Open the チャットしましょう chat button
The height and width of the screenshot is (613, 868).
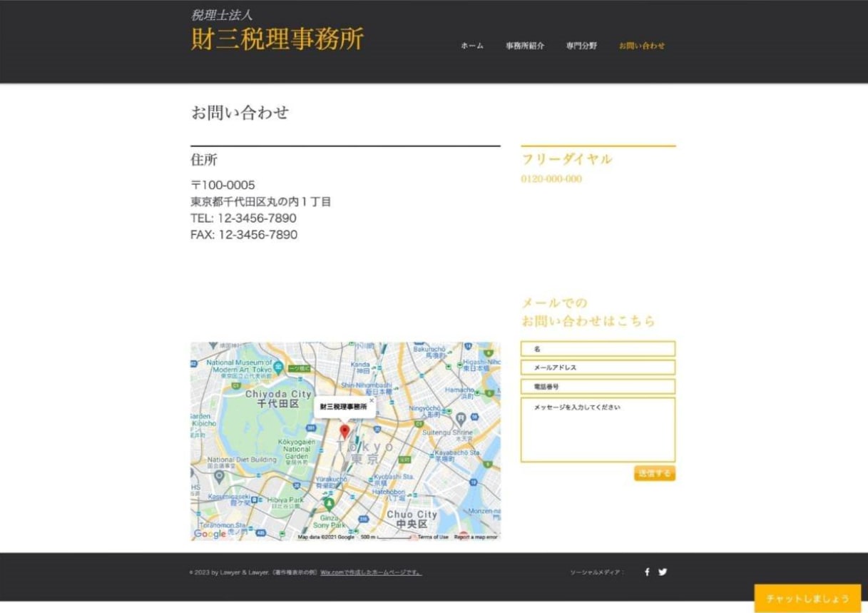(x=807, y=599)
